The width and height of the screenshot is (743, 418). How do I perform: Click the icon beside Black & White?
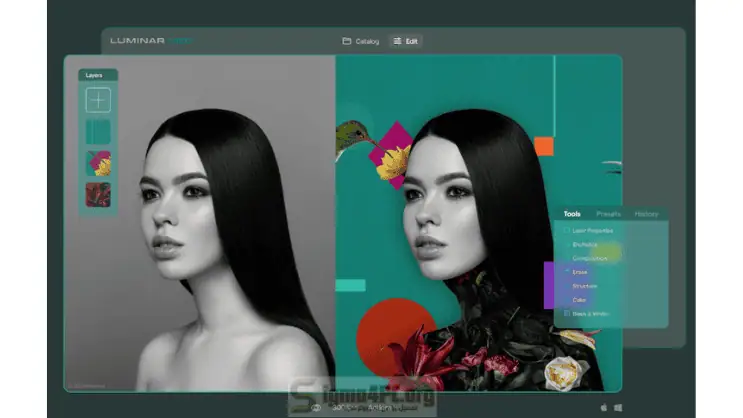tap(567, 313)
